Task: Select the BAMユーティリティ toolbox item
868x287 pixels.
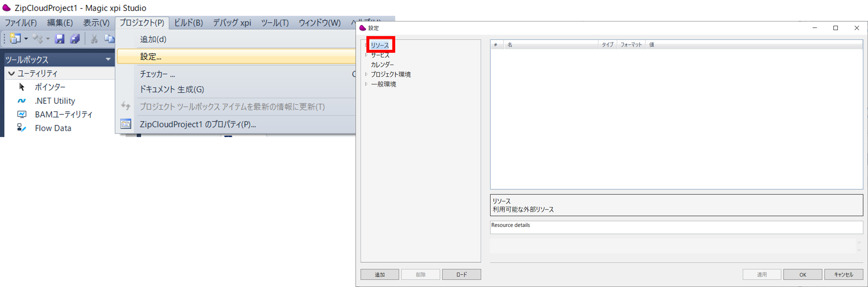Action: (x=63, y=115)
